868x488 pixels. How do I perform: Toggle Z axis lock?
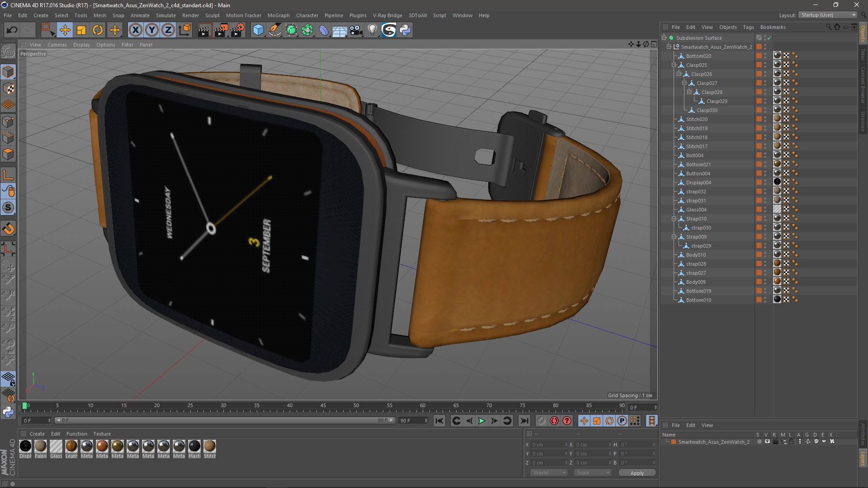click(168, 30)
